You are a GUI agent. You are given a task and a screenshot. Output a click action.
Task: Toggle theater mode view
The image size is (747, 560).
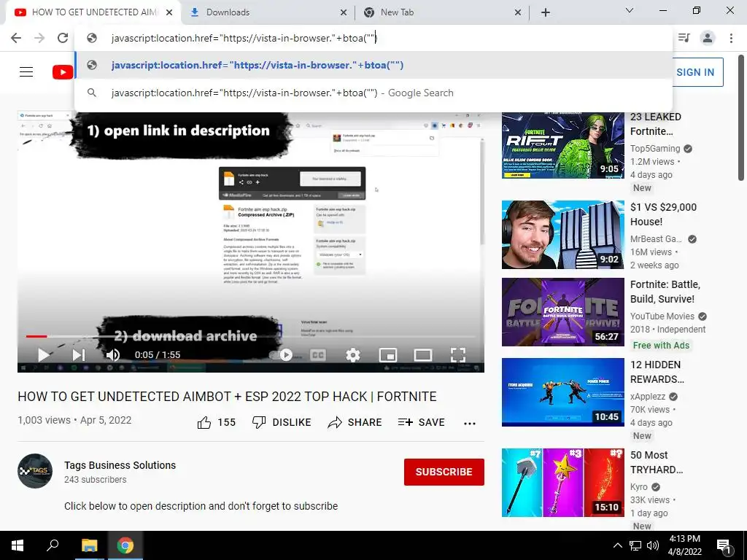coord(423,355)
